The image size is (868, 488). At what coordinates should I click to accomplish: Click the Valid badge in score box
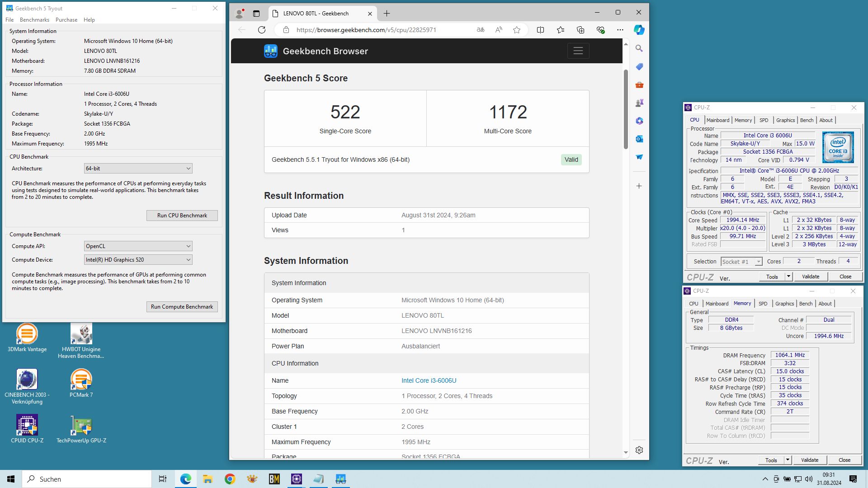pyautogui.click(x=571, y=160)
